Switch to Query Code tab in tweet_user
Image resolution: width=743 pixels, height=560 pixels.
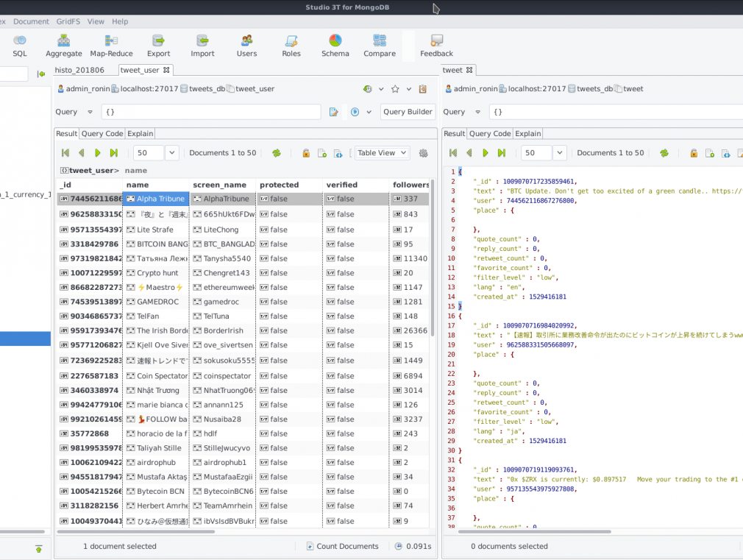pos(102,134)
